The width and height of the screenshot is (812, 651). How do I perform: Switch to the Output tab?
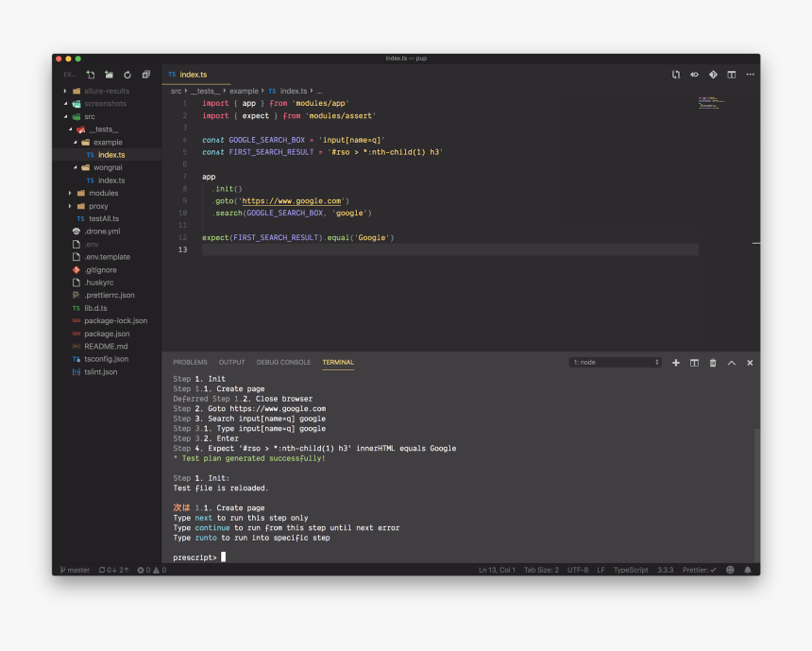[231, 362]
